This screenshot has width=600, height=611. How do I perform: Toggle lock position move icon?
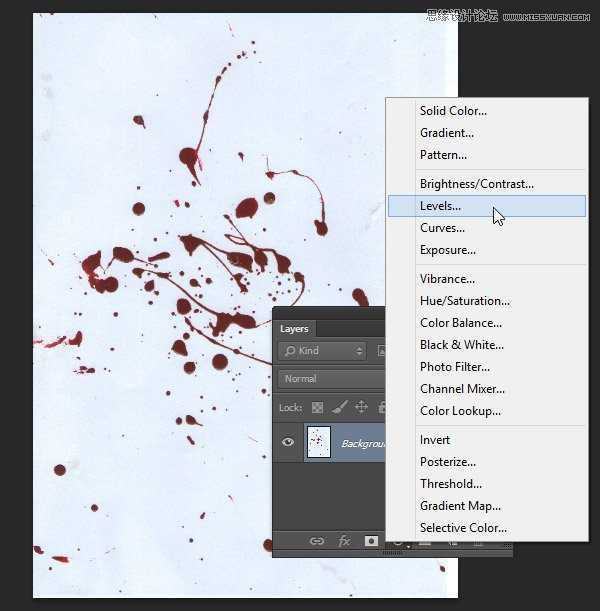click(x=361, y=408)
